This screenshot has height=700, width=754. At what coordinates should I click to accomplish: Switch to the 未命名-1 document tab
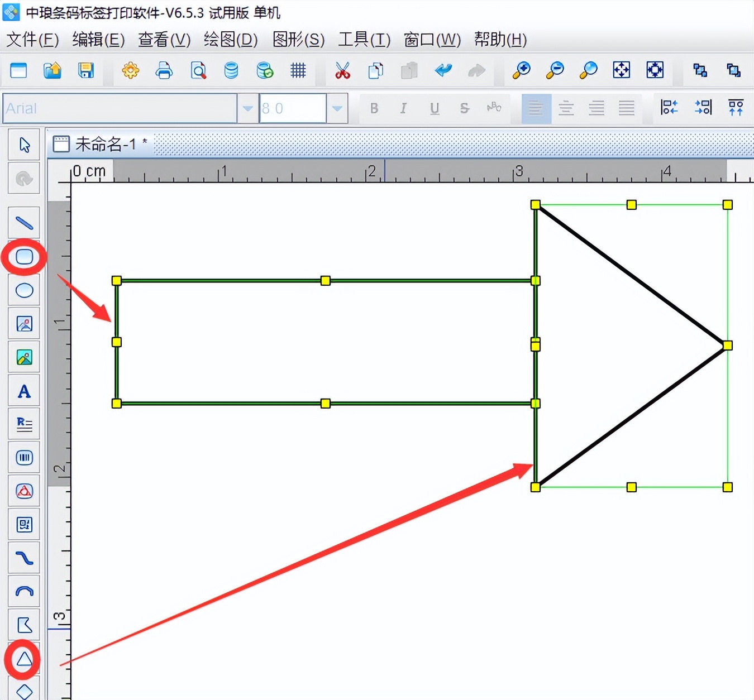(101, 144)
